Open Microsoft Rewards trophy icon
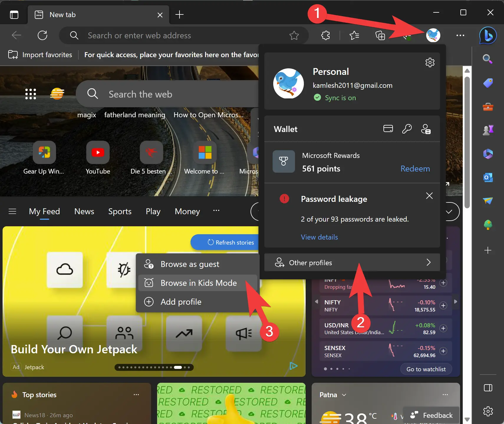The image size is (504, 424). coord(284,161)
